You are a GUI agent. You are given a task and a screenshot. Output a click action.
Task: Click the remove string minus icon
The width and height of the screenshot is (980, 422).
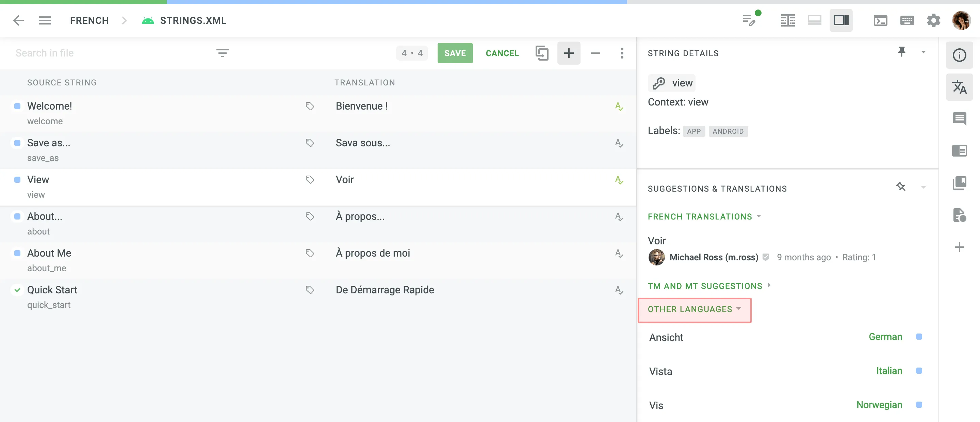click(x=595, y=53)
